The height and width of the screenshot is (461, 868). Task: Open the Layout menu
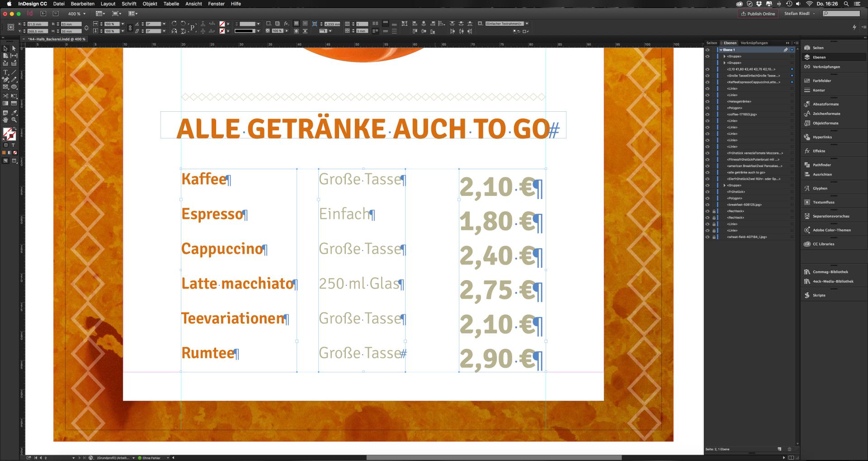(x=108, y=4)
